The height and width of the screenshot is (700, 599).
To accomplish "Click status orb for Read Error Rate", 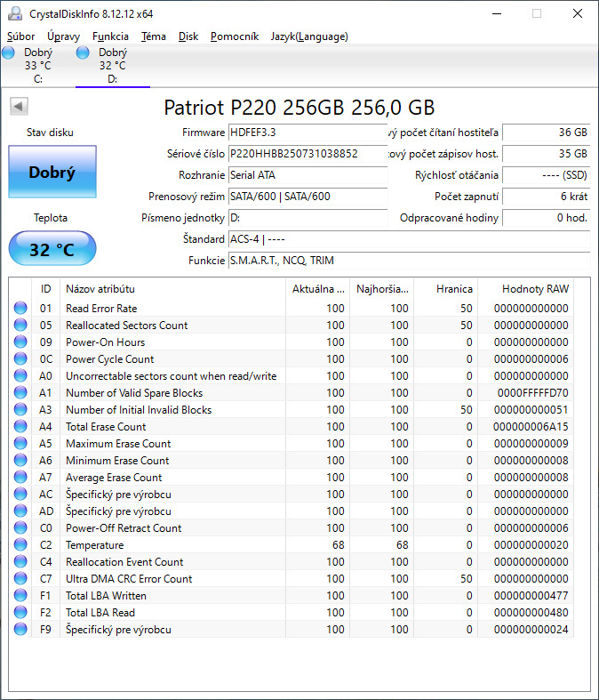I will pos(20,308).
